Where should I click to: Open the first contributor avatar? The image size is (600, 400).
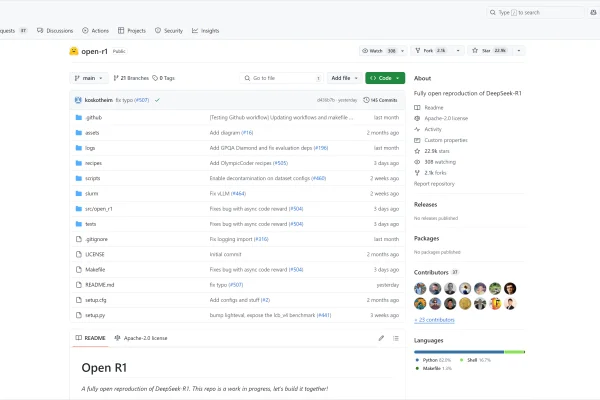(x=420, y=288)
